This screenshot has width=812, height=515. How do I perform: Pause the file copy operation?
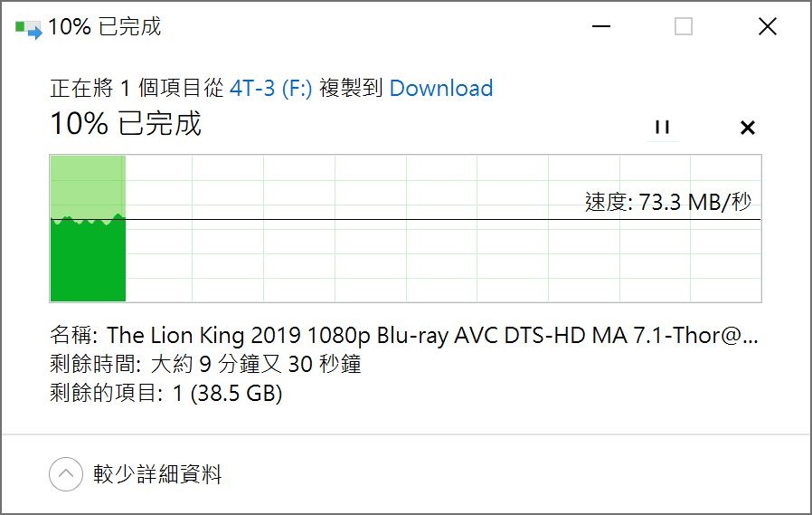click(662, 127)
